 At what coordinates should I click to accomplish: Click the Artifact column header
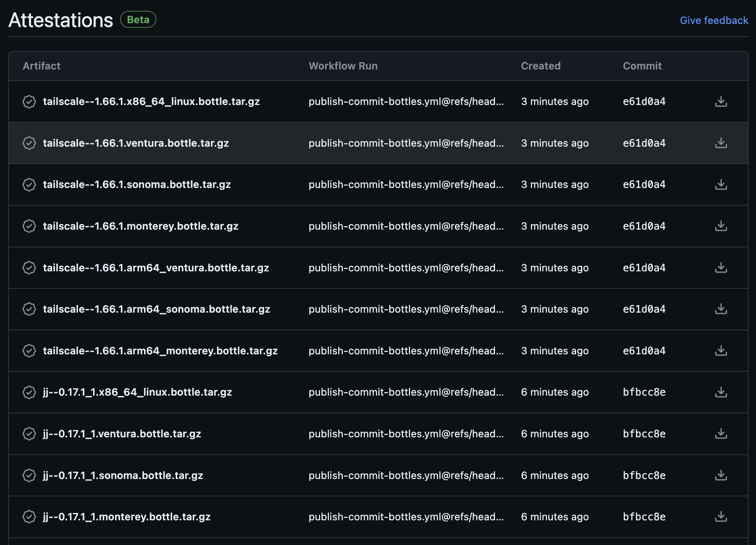(42, 66)
